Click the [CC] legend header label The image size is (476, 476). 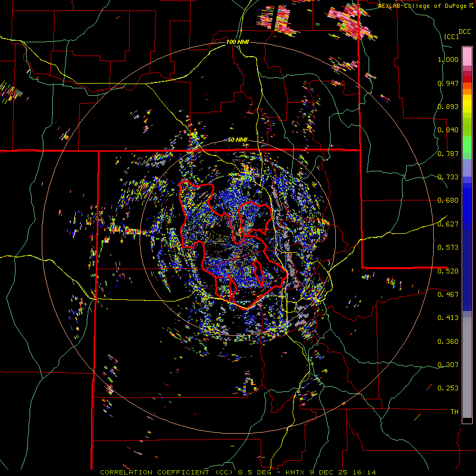coord(452,36)
